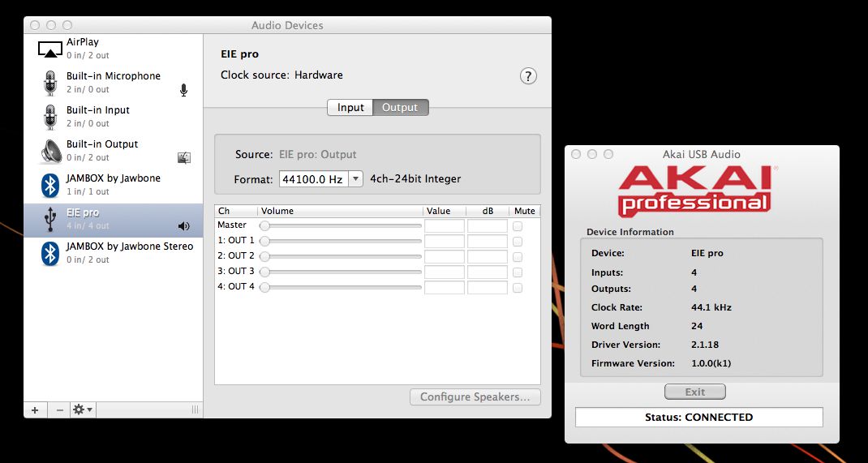The height and width of the screenshot is (463, 868).
Task: Click the Configure Speakers button
Action: 475,397
